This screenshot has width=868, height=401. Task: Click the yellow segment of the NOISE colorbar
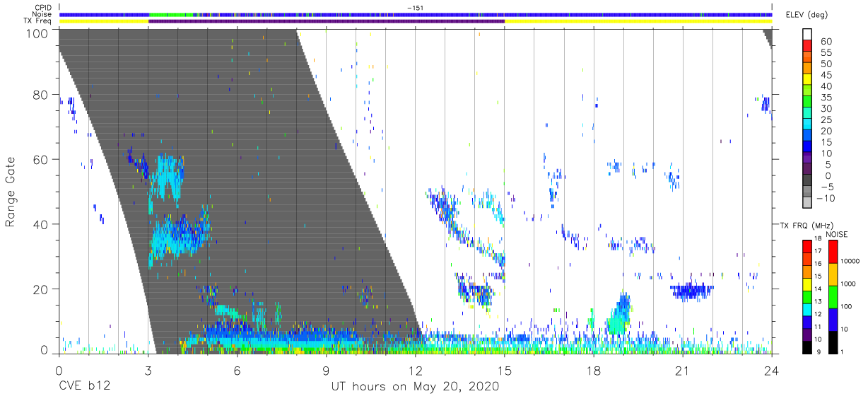tap(833, 274)
